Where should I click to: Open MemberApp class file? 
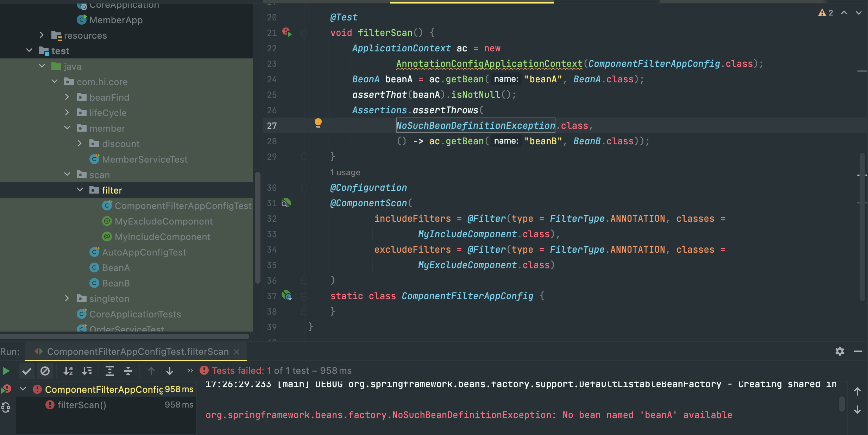tap(116, 20)
